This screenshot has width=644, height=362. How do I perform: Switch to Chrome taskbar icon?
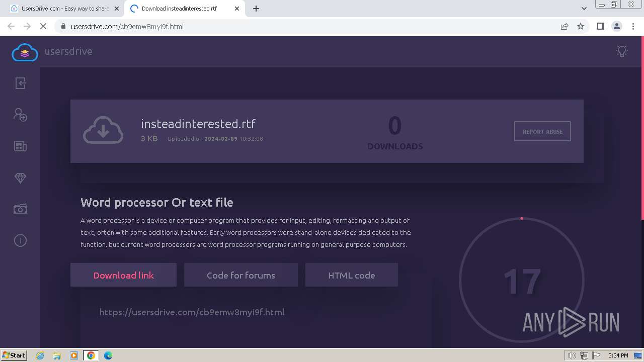[91, 355]
